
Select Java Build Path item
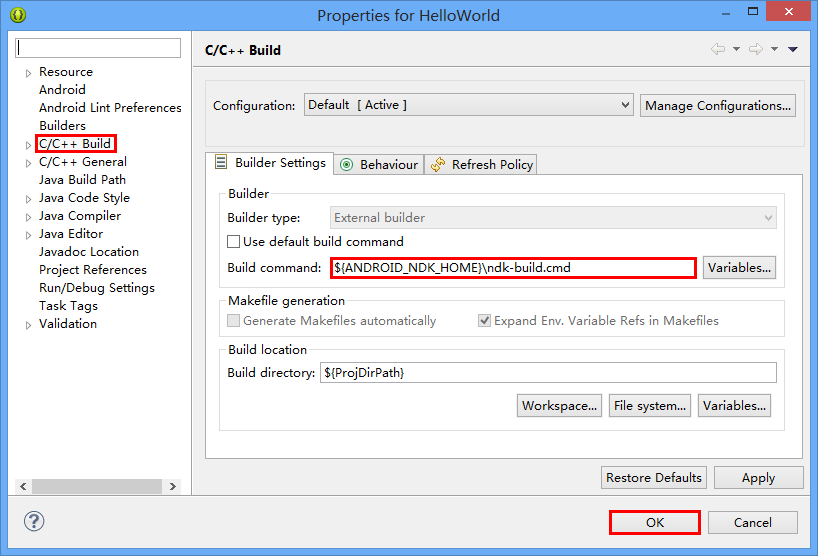pos(82,179)
